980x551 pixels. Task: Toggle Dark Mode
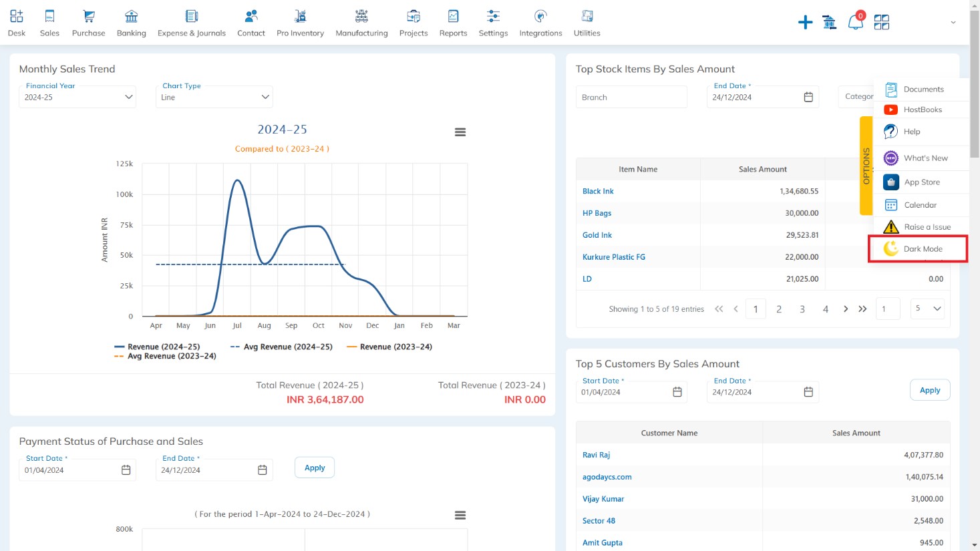[918, 248]
